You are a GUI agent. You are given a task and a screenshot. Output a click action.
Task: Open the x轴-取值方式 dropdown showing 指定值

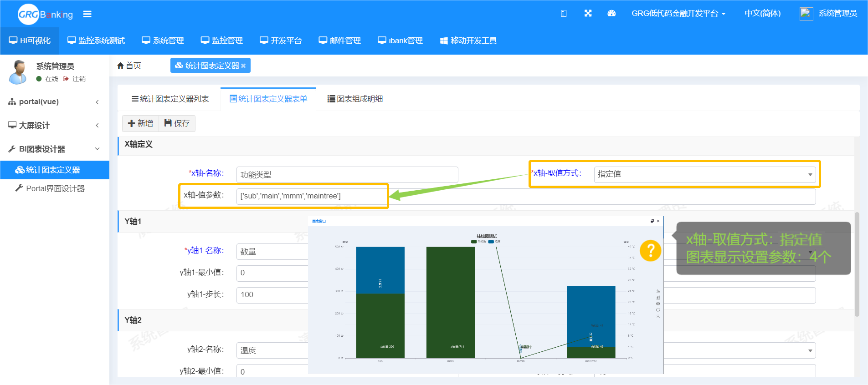point(704,174)
